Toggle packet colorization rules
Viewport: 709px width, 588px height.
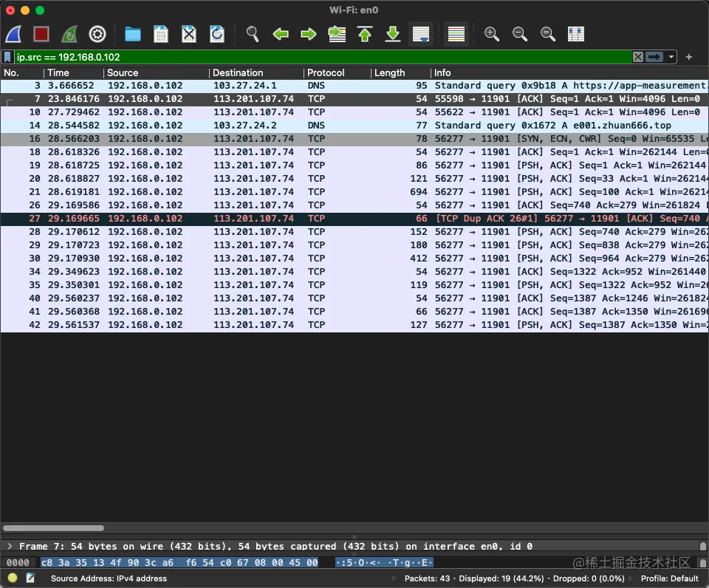(x=456, y=35)
